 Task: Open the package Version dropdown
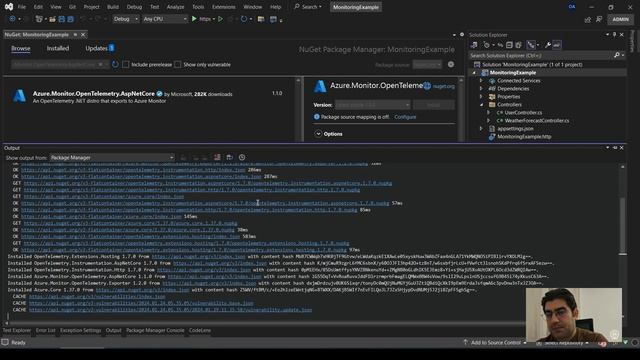pos(372,105)
